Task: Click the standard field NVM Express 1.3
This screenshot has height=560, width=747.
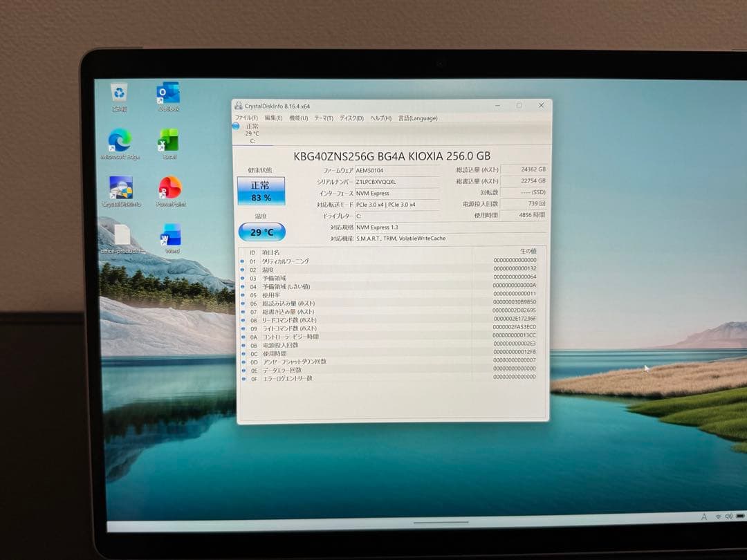Action: tap(451, 227)
